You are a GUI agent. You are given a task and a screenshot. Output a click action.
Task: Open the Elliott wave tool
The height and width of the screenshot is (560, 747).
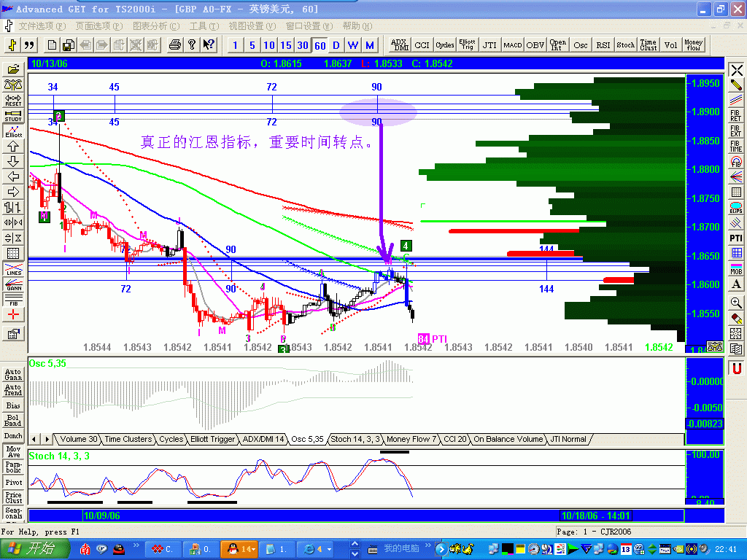(13, 131)
